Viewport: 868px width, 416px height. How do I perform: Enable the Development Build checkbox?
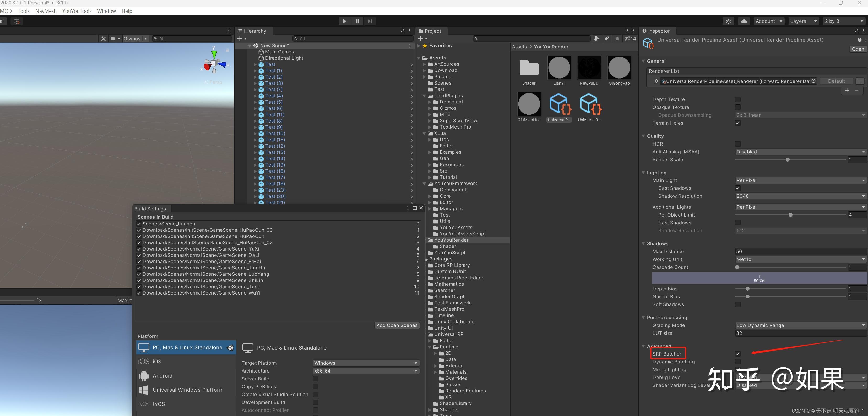316,402
